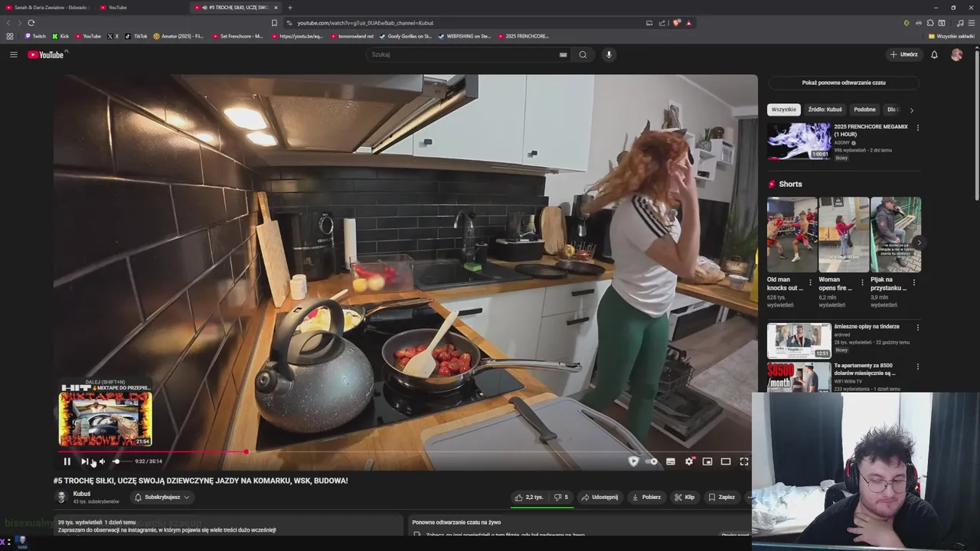Image resolution: width=980 pixels, height=551 pixels.
Task: Click the Klip clip button
Action: (x=684, y=497)
